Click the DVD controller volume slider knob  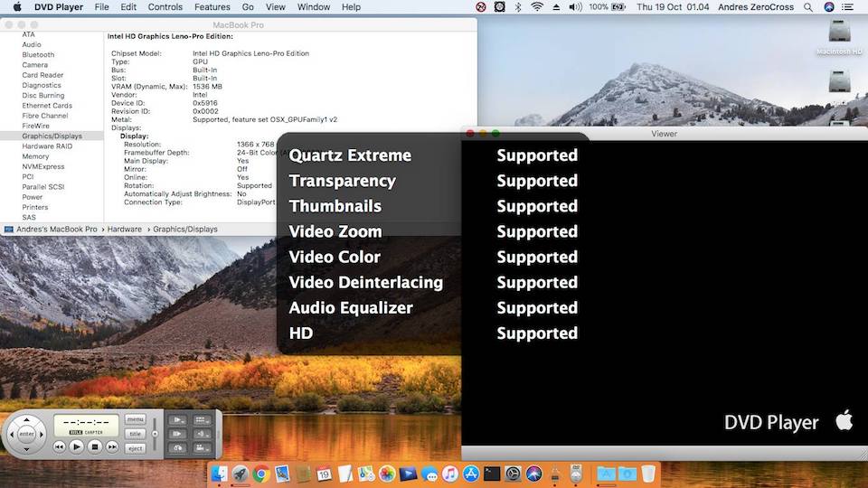coord(155,434)
